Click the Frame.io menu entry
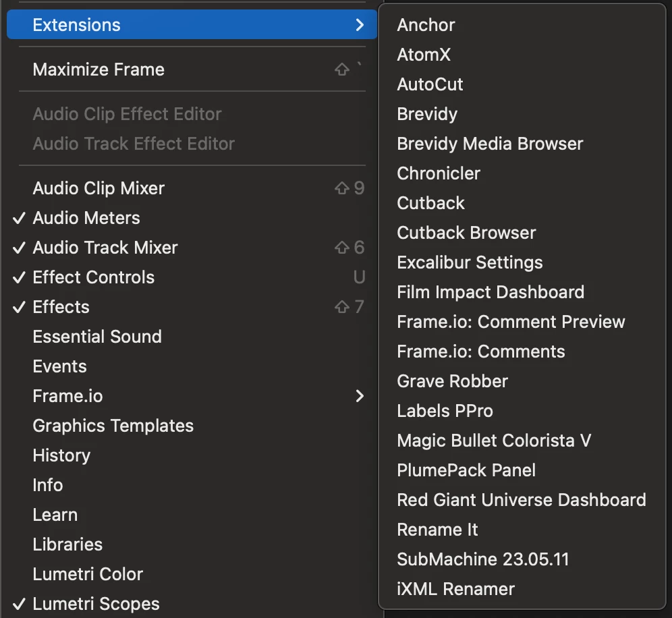This screenshot has height=618, width=672. [x=192, y=396]
